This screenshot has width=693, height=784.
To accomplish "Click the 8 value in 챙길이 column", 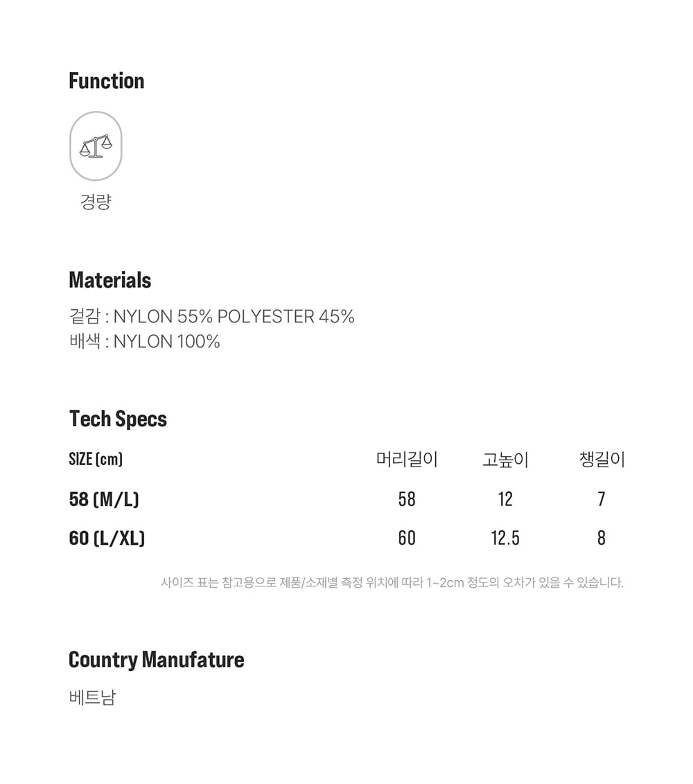I will [x=601, y=538].
